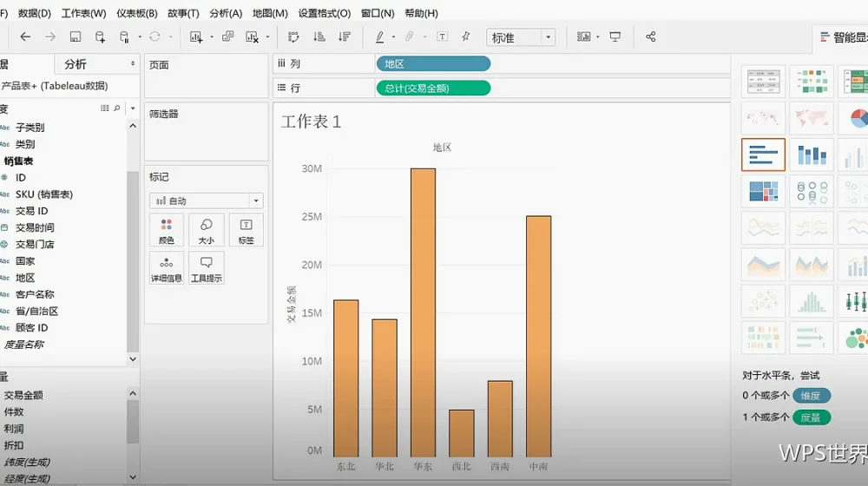868x486 pixels.
Task: Click the duplicate sheet icon
Action: (x=227, y=36)
